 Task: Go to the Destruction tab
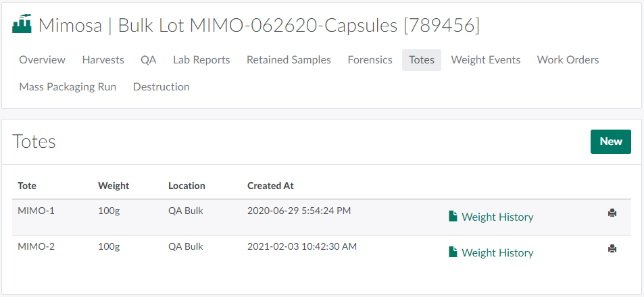tap(161, 87)
